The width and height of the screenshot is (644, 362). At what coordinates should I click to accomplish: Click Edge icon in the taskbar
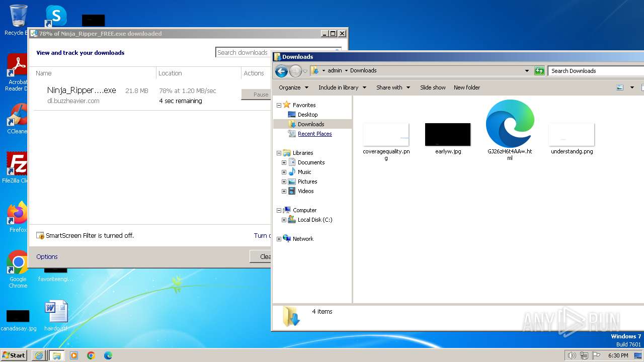coord(108,355)
